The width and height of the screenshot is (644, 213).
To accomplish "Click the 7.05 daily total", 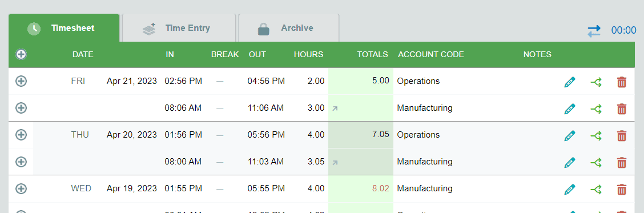I will click(x=381, y=134).
